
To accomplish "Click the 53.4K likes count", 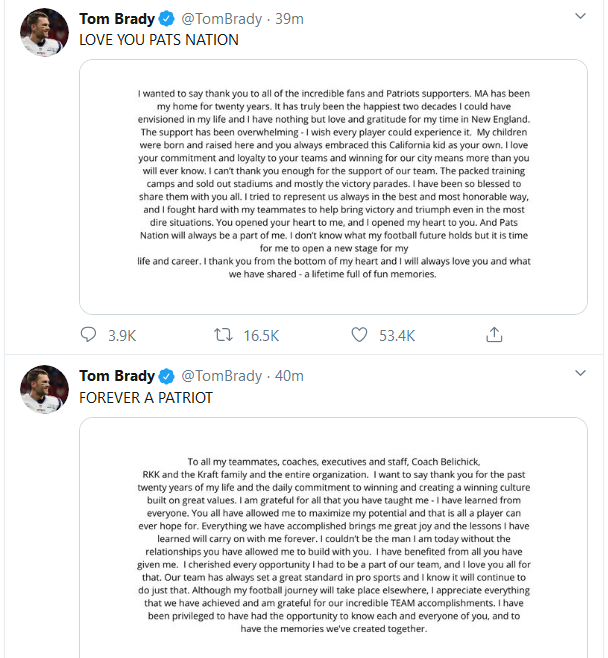I will coord(396,335).
